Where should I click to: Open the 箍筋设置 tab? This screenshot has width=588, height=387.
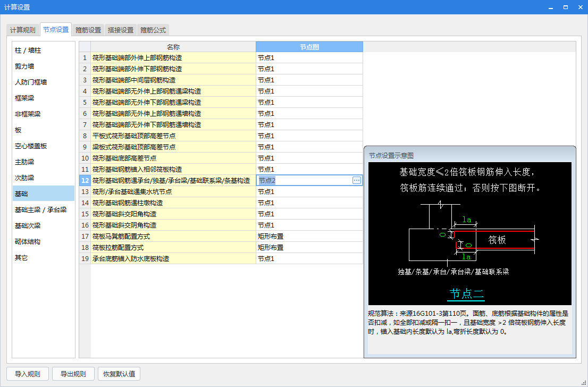88,30
